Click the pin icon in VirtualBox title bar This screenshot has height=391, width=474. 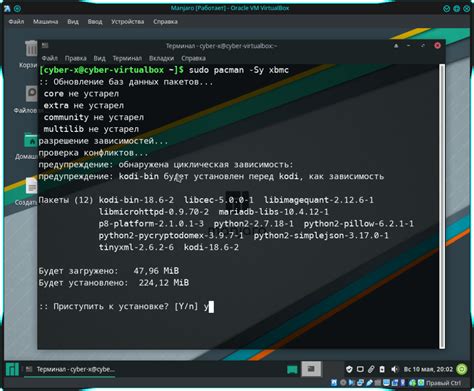[17, 9]
